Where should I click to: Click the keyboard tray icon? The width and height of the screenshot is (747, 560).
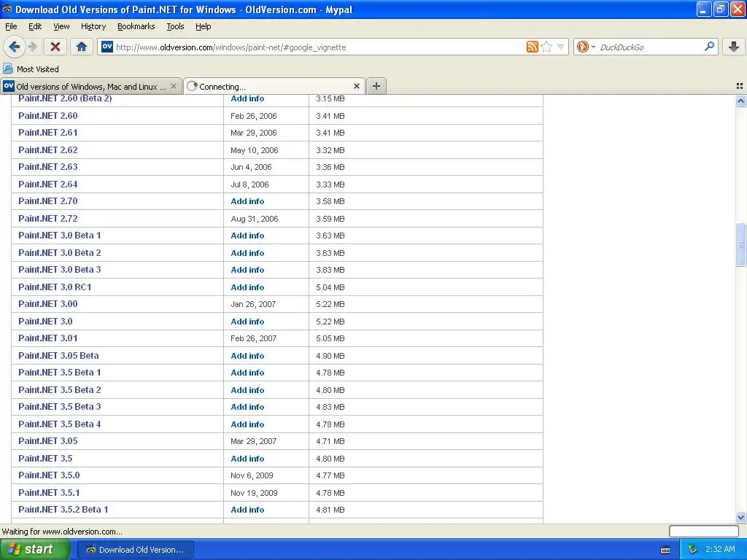[x=665, y=550]
